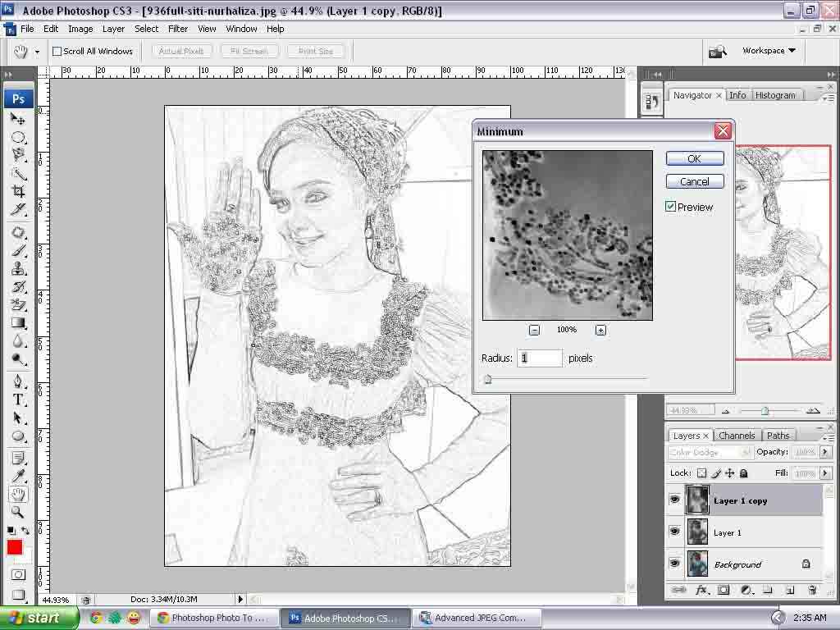The width and height of the screenshot is (840, 630).
Task: Toggle lock image pixels
Action: tap(716, 473)
